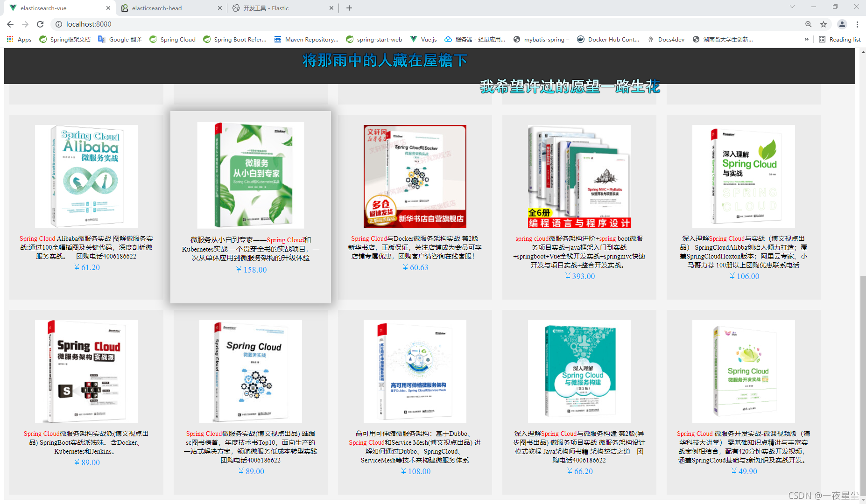Close the 开发工具 - Elastic tab

pos(331,8)
